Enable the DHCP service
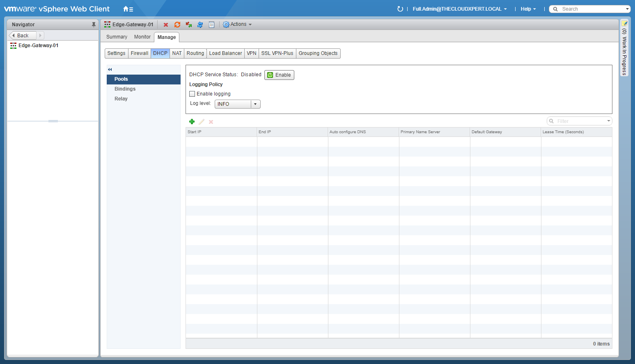635x364 pixels. click(x=279, y=75)
